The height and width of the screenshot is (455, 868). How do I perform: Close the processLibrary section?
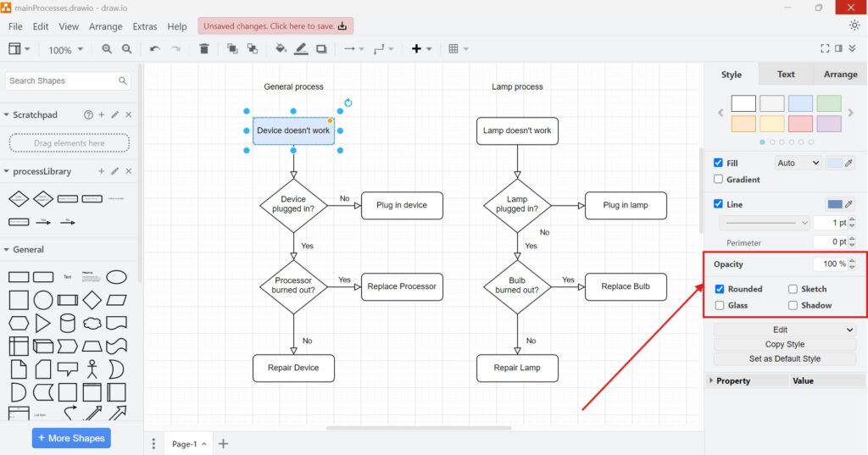click(129, 171)
